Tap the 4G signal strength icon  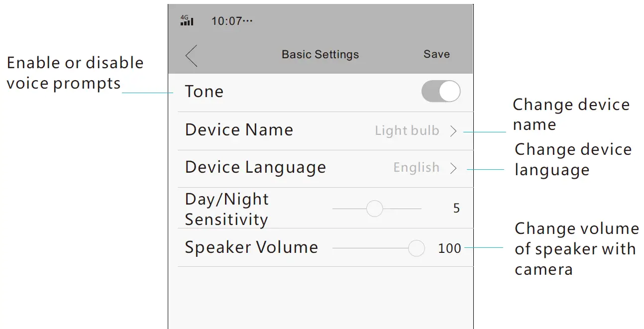[187, 20]
